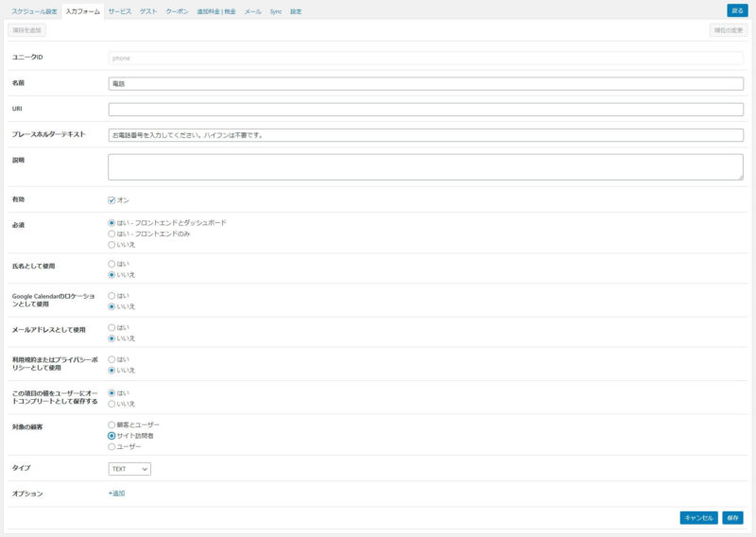This screenshot has width=756, height=537.
Task: Select はい for メールアドレスとして使用
Action: [x=112, y=328]
